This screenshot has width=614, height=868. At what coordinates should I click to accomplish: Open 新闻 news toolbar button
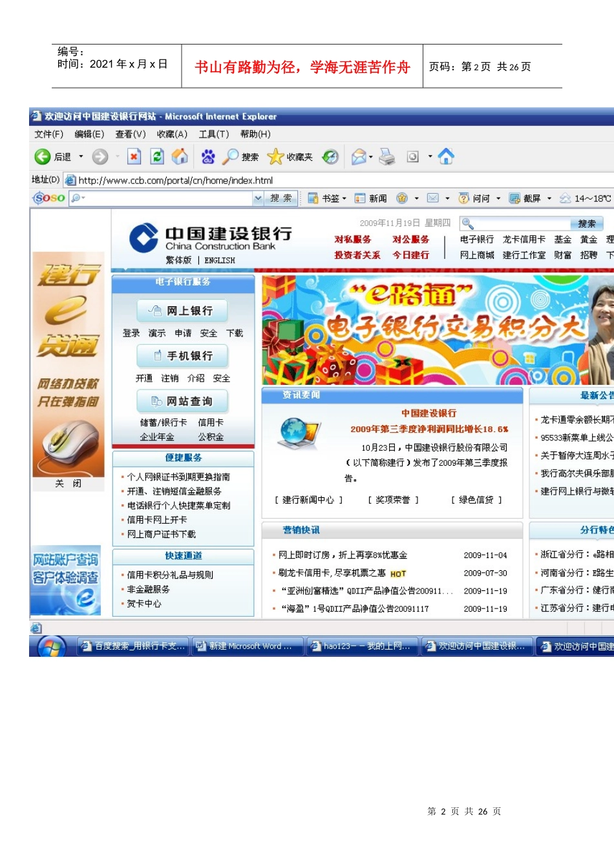[371, 198]
